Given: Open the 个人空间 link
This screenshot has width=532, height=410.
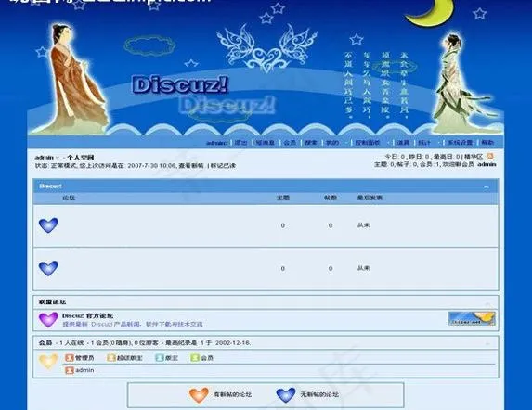Looking at the screenshot, I should click(80, 158).
